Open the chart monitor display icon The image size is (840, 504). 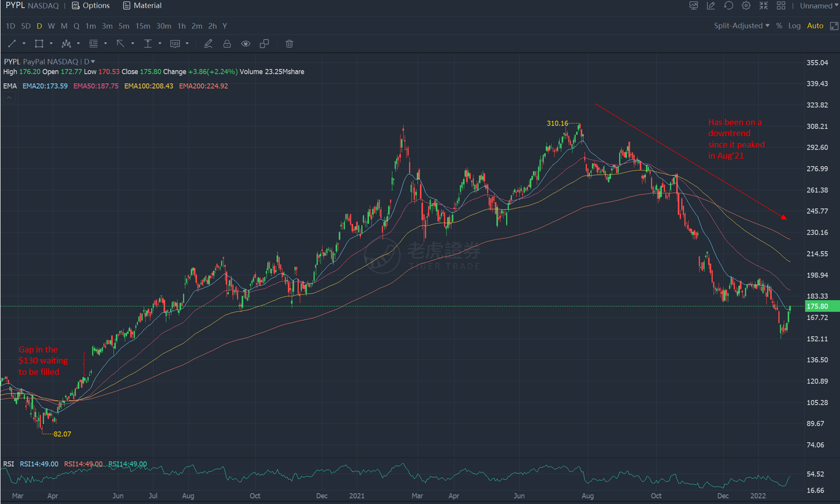694,5
